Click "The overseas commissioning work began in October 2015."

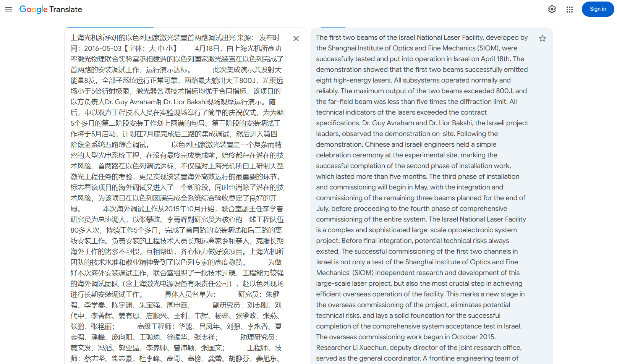[x=406, y=337]
